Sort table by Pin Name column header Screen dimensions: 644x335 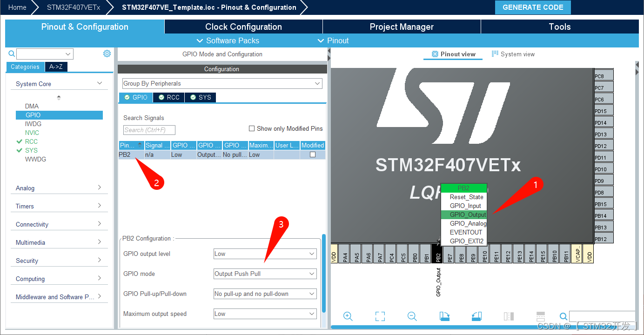click(x=132, y=145)
